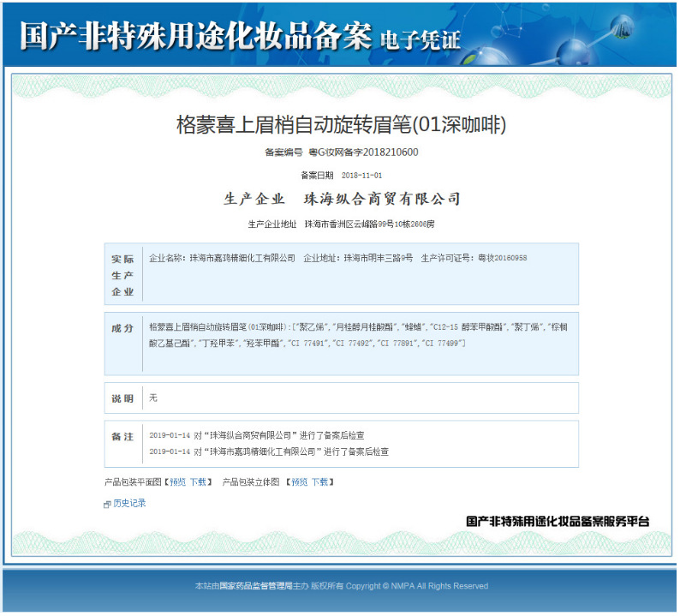Click the filing date 2018-11-01
Image resolution: width=680 pixels, height=616 pixels.
[x=361, y=176]
